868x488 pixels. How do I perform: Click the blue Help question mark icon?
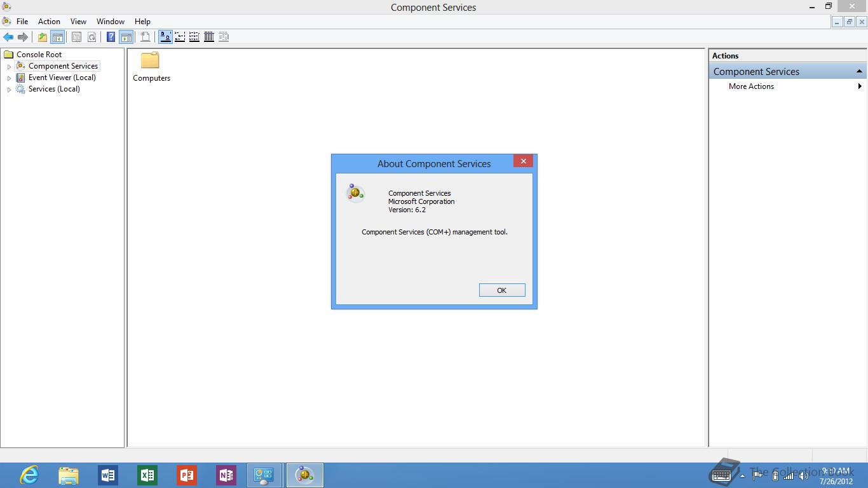coord(111,37)
